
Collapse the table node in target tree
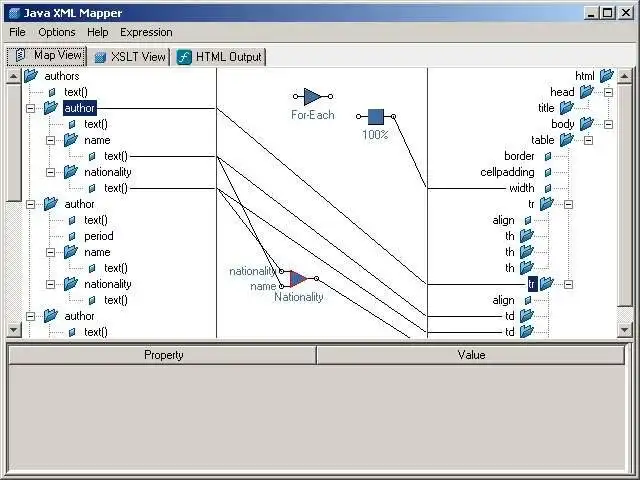coord(589,140)
